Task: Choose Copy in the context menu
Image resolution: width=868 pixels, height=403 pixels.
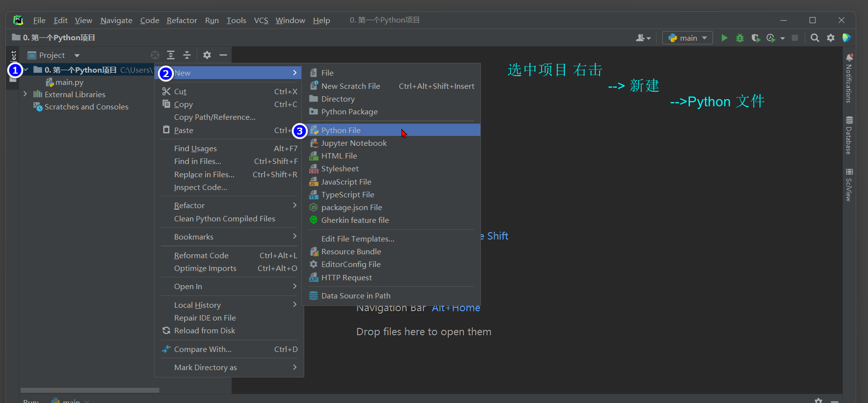Action: pos(229,104)
